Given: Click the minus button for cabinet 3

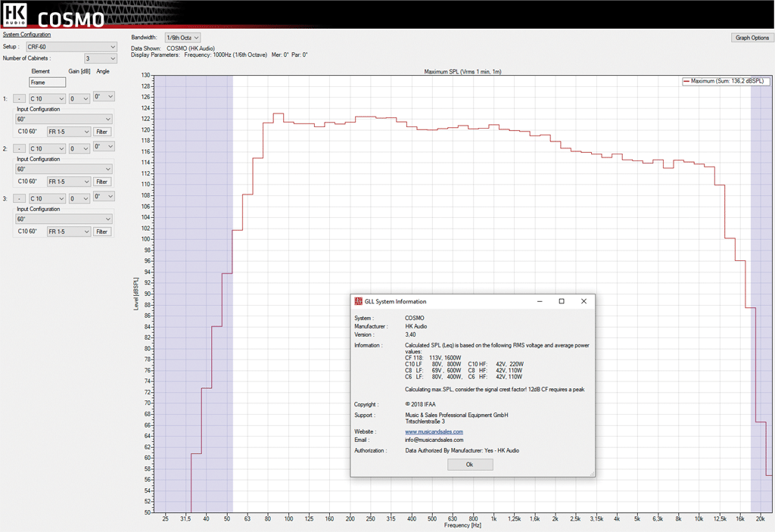Looking at the screenshot, I should point(20,199).
